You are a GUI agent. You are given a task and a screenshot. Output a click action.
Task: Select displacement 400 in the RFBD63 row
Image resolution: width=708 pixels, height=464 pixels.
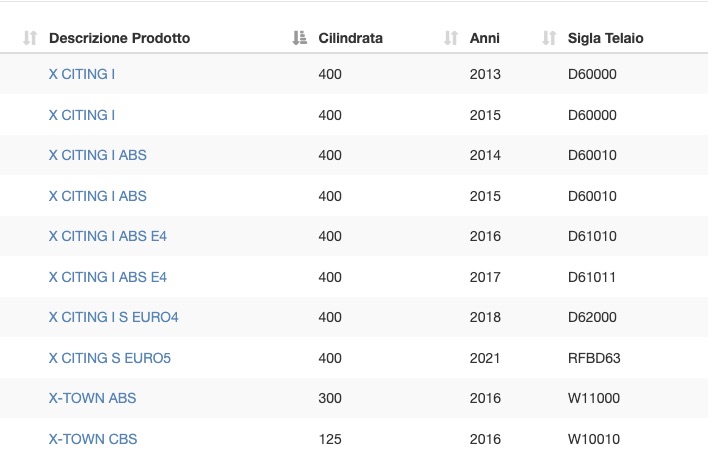tap(330, 358)
